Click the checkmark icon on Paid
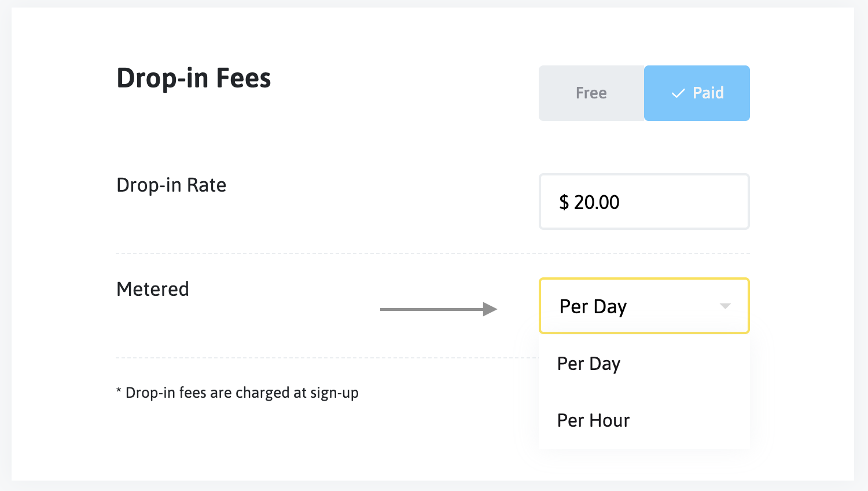This screenshot has width=868, height=491. point(678,93)
